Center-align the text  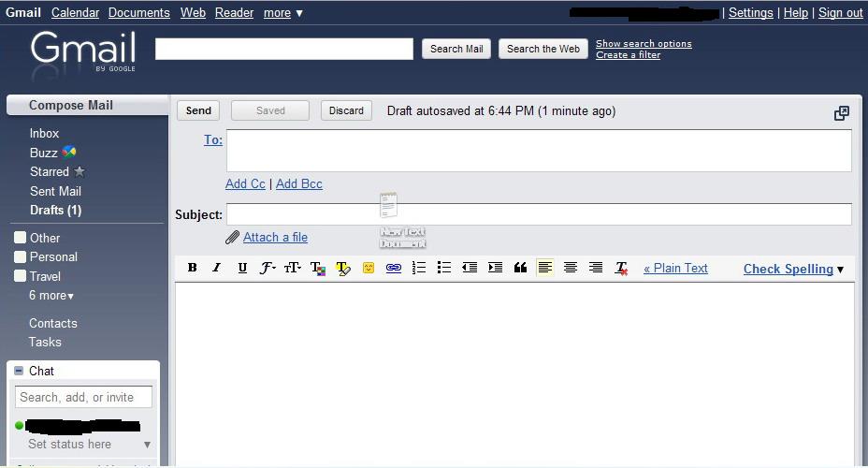(571, 268)
